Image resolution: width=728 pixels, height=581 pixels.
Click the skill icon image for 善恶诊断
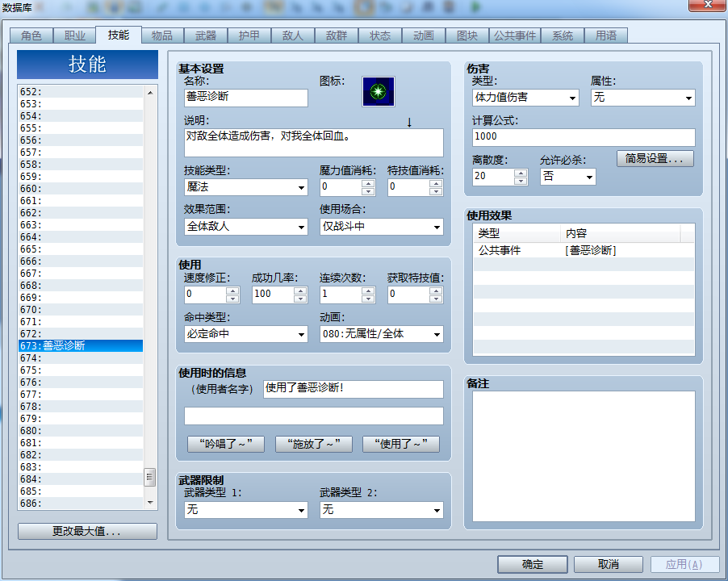(x=379, y=91)
